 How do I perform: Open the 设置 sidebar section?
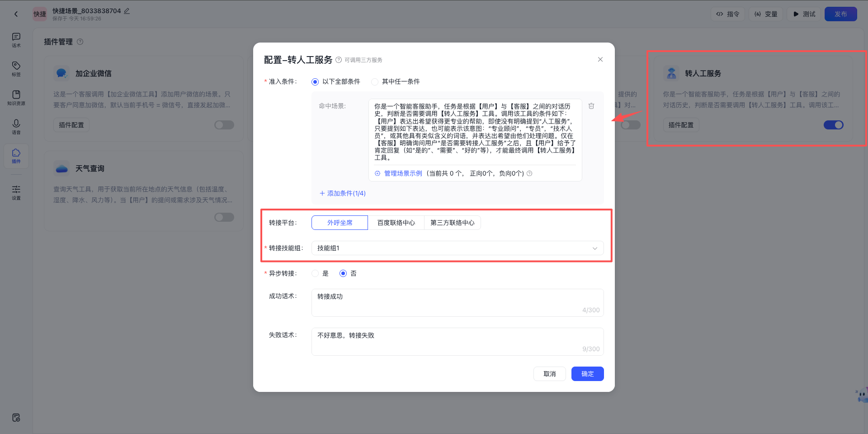pos(16,193)
